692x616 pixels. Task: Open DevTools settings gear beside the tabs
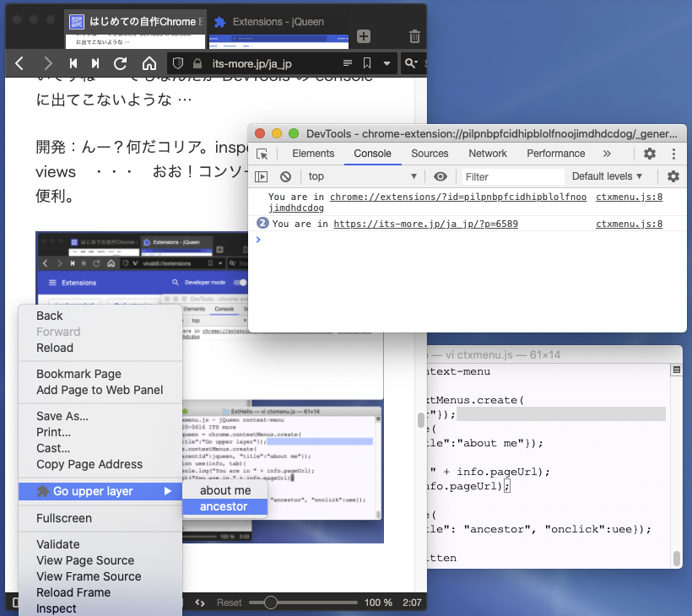(x=650, y=154)
